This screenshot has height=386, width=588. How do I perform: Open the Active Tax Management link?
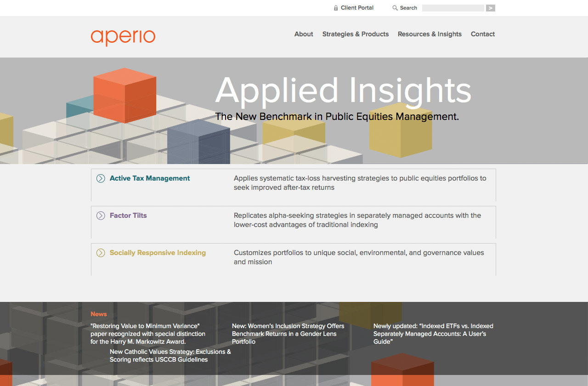[149, 178]
